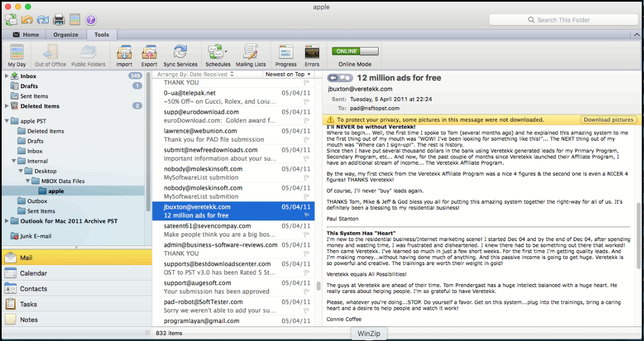This screenshot has height=341, width=644.
Task: Click the Print icon
Action: [59, 20]
